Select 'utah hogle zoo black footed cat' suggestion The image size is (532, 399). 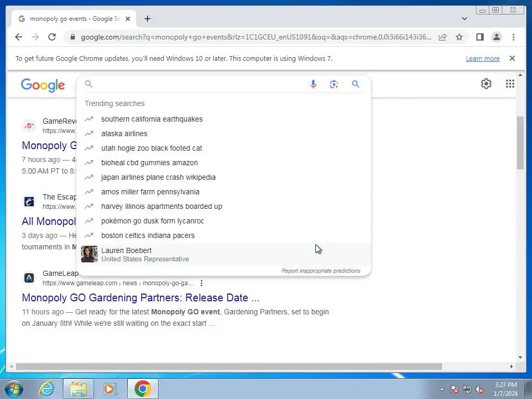click(224, 148)
